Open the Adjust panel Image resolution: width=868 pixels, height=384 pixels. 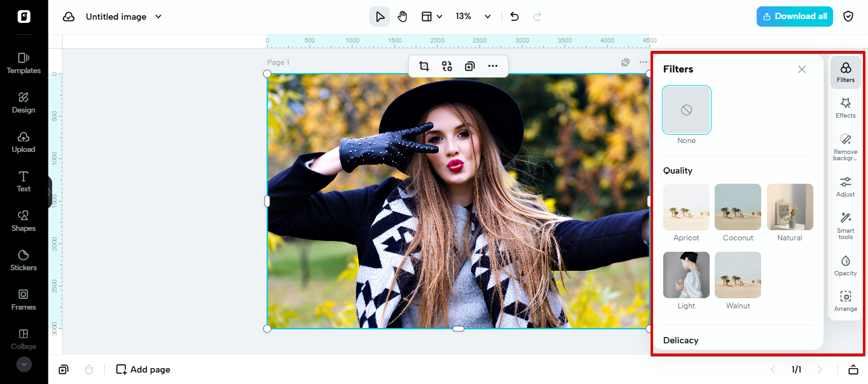845,186
